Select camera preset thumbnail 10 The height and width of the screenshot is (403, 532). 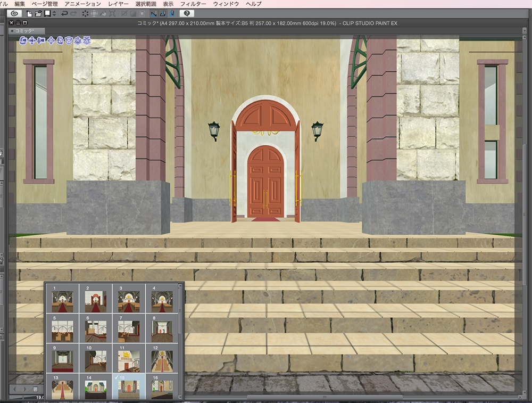tap(96, 358)
